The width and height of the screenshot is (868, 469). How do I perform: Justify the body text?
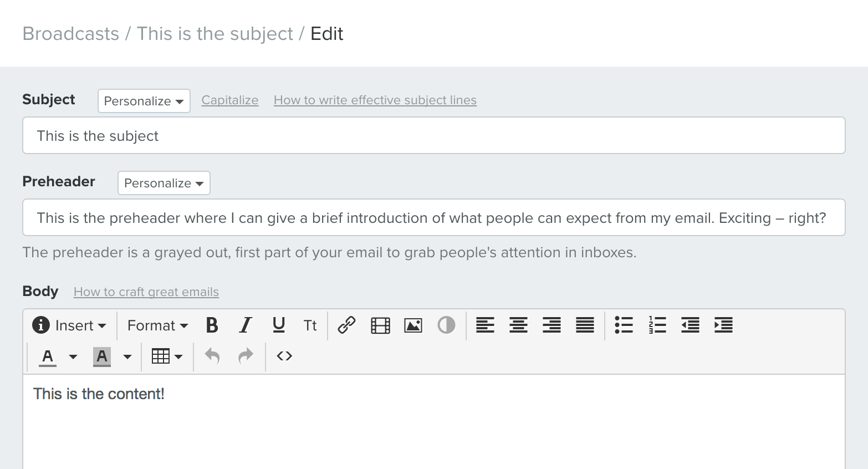coord(585,325)
